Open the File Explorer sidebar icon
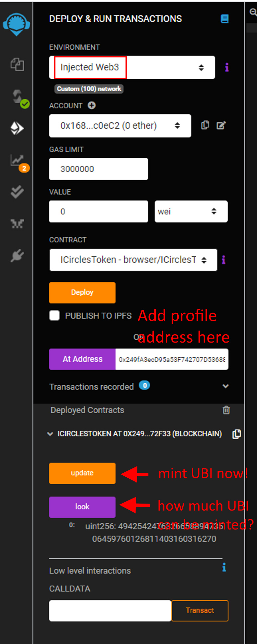 (17, 64)
